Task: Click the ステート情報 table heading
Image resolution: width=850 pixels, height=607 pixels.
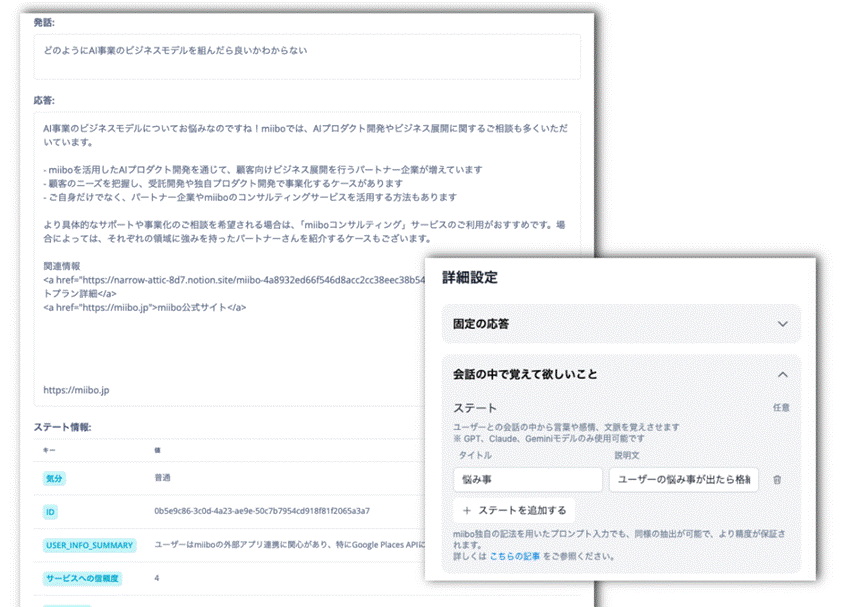Action: [62, 427]
